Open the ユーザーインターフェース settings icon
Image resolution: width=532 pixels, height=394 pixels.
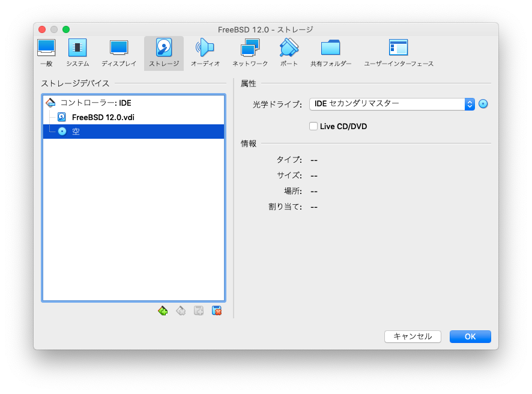tap(398, 52)
